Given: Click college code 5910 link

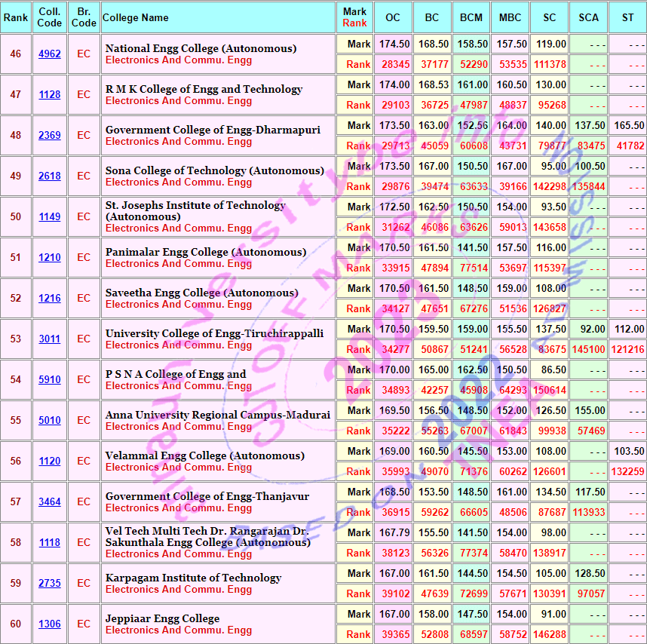Looking at the screenshot, I should [x=50, y=380].
